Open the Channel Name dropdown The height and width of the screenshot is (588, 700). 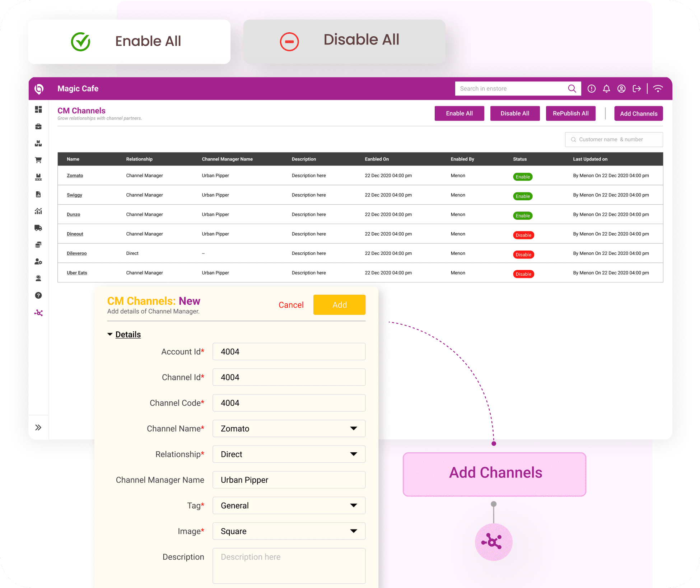pyautogui.click(x=289, y=429)
